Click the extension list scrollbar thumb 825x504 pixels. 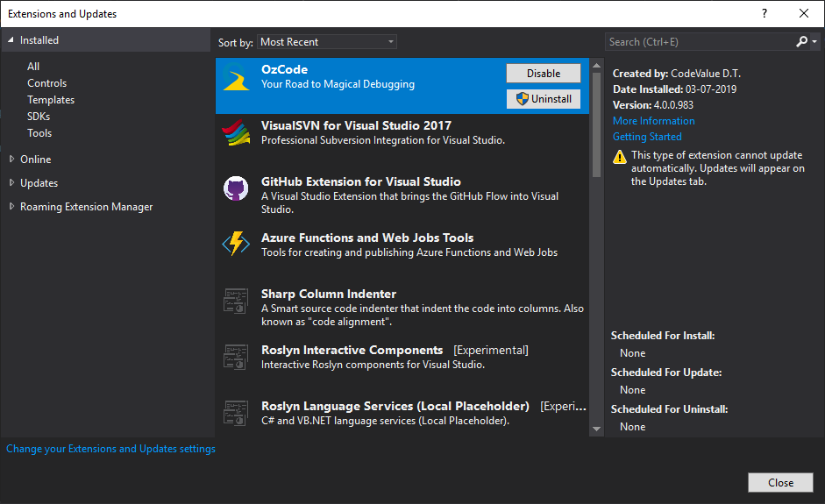coord(596,124)
